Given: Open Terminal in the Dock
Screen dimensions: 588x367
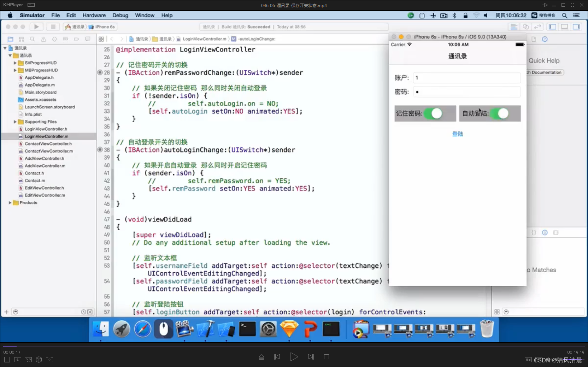Looking at the screenshot, I should (x=247, y=329).
